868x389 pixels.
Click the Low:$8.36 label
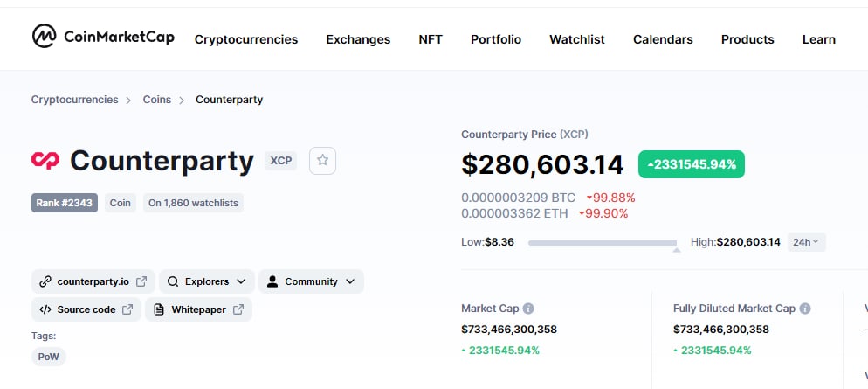(x=487, y=242)
